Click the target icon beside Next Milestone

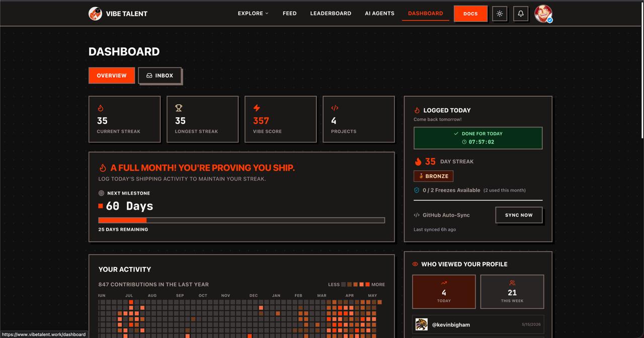(101, 193)
